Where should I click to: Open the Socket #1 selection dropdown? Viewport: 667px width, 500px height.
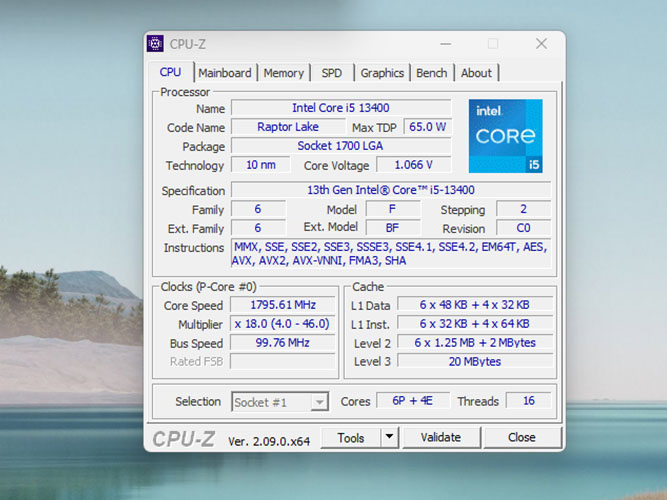tap(280, 402)
